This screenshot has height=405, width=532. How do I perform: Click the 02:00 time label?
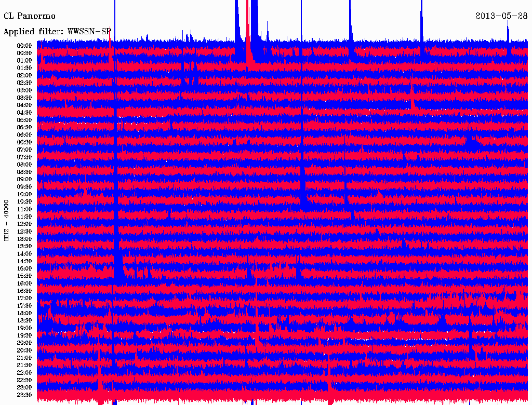24,76
